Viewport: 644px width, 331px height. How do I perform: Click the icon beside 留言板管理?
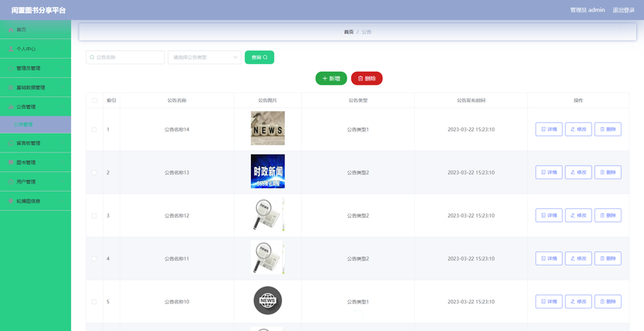click(11, 143)
